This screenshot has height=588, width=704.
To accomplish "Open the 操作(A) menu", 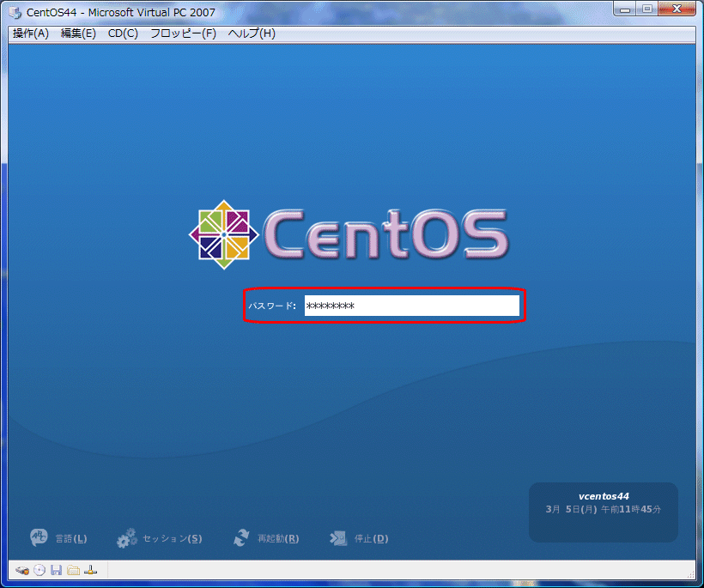I will [x=31, y=33].
